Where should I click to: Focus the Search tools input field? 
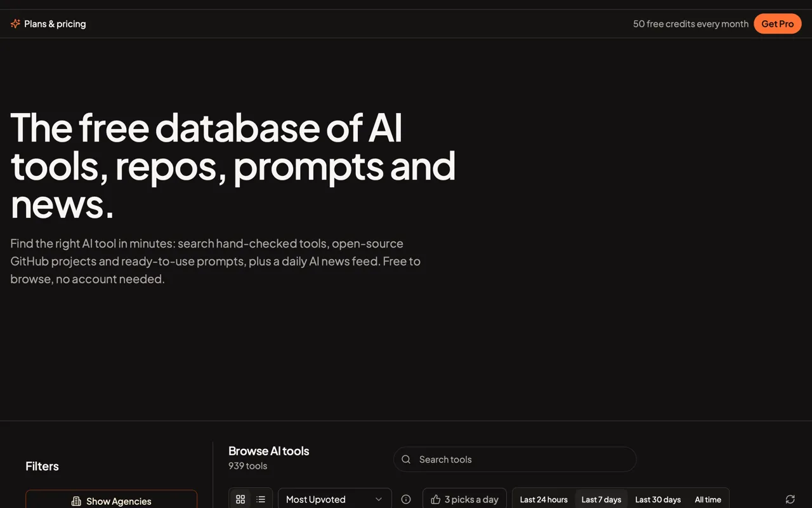514,459
